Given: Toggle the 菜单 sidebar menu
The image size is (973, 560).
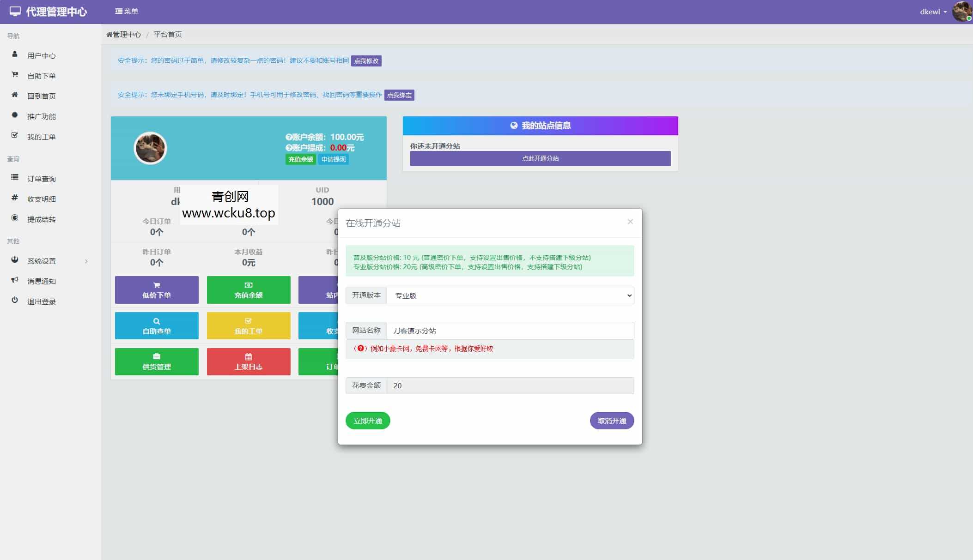Looking at the screenshot, I should (x=127, y=11).
